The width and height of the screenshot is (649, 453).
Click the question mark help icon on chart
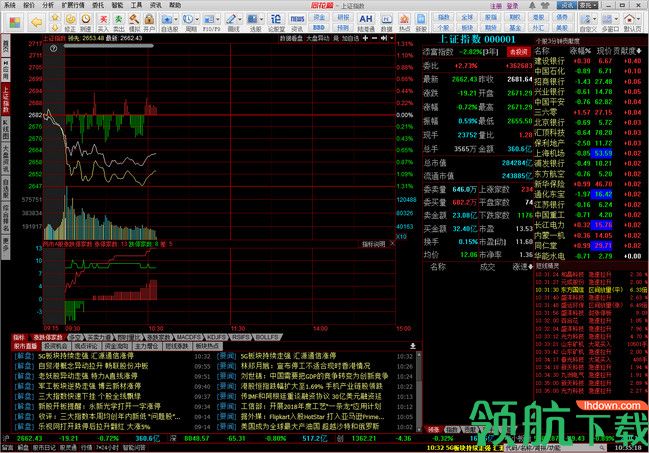53,48
